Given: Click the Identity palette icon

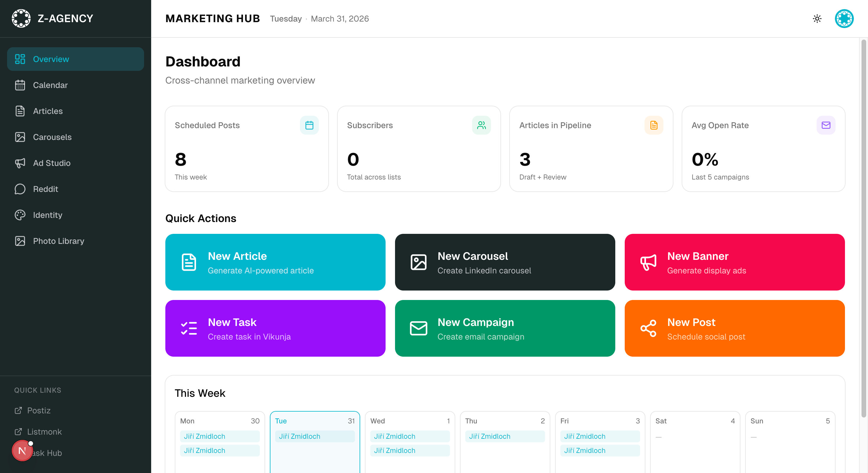Looking at the screenshot, I should (x=20, y=215).
